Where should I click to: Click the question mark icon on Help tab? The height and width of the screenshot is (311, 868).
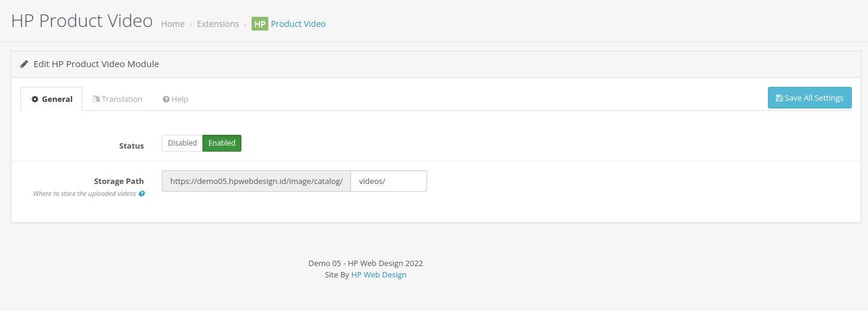point(166,99)
